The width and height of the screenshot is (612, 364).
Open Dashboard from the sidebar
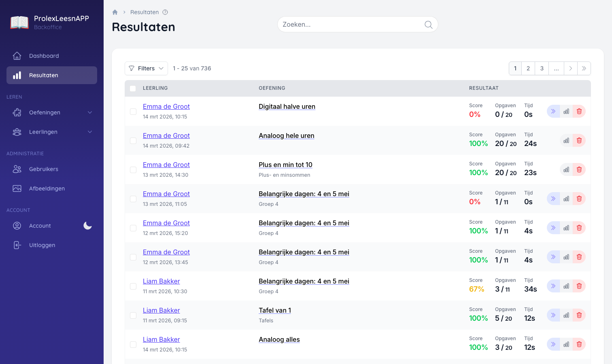click(x=44, y=56)
